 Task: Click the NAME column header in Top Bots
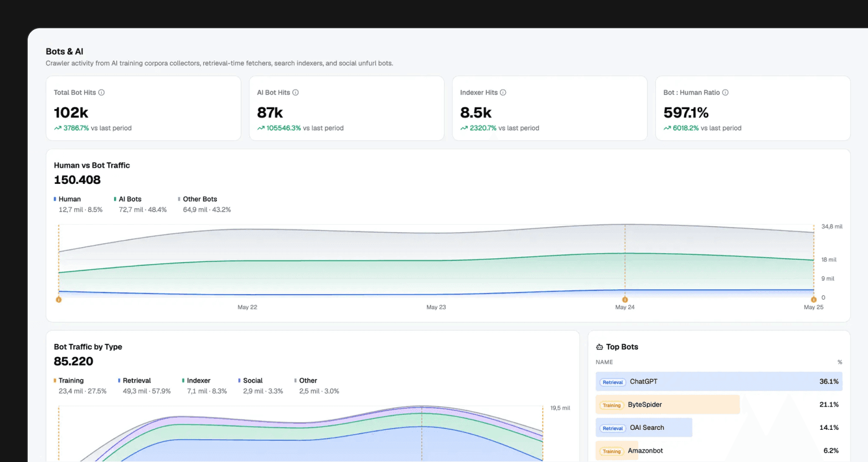point(604,362)
